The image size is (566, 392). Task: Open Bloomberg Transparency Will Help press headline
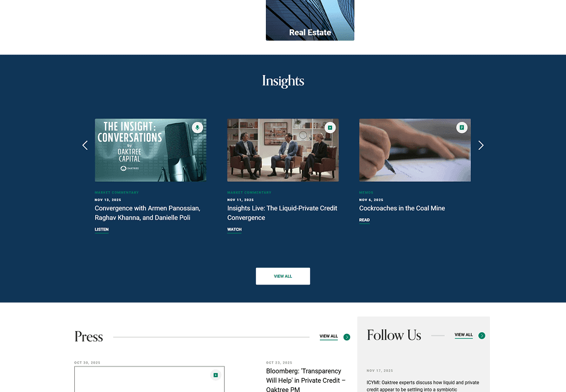[x=306, y=380]
